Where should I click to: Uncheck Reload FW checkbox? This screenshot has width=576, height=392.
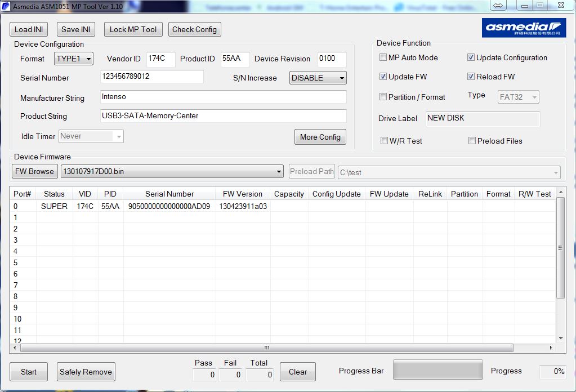pyautogui.click(x=471, y=77)
